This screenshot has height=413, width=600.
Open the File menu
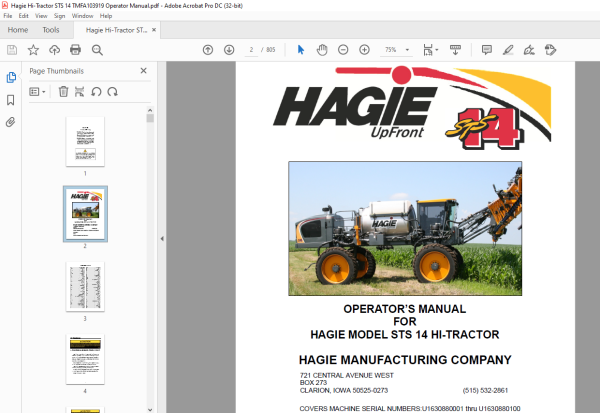coord(8,16)
